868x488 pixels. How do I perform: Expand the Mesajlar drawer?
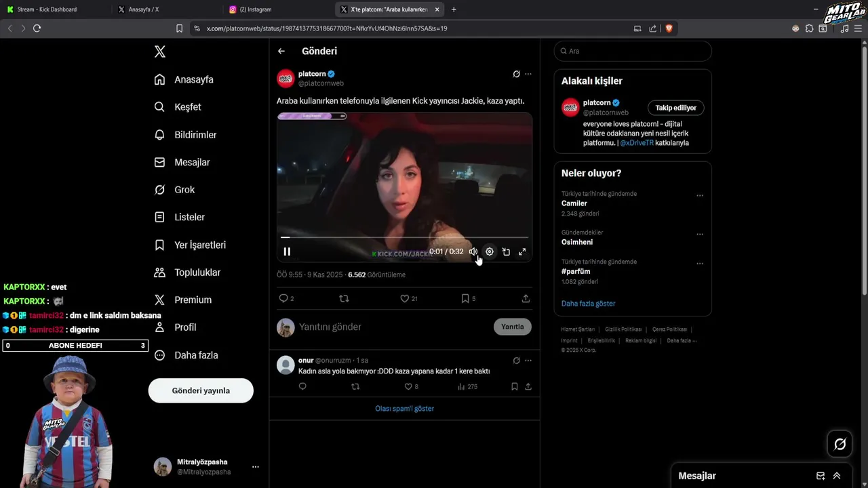click(837, 476)
